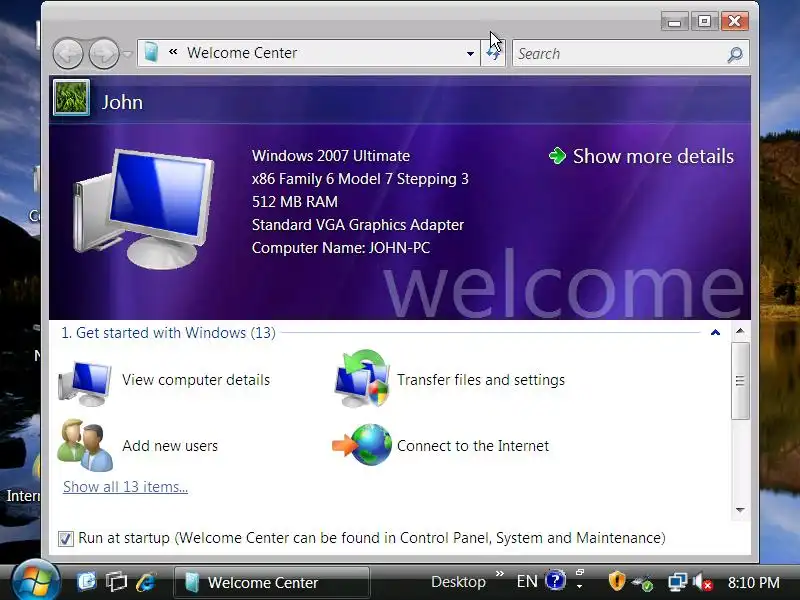Viewport: 800px width, 600px height.
Task: Expand the Desktop toolbar double-chevron
Action: click(499, 574)
